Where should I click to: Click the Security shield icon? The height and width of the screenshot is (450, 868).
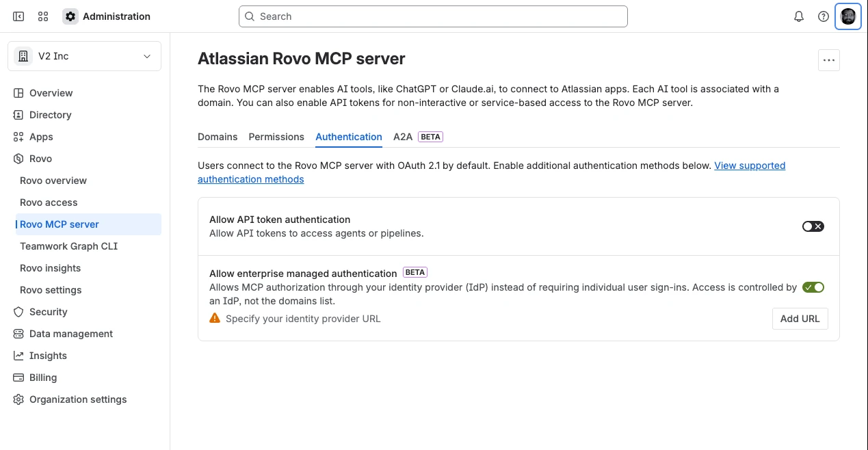tap(18, 312)
